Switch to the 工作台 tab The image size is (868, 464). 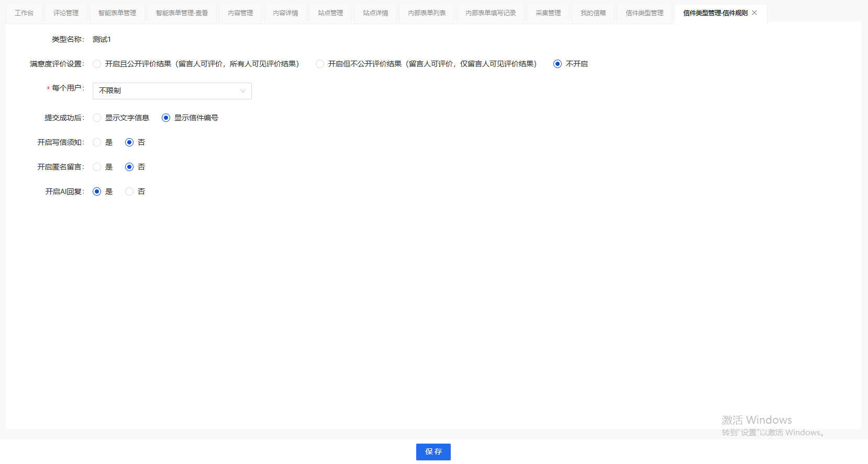[x=24, y=13]
